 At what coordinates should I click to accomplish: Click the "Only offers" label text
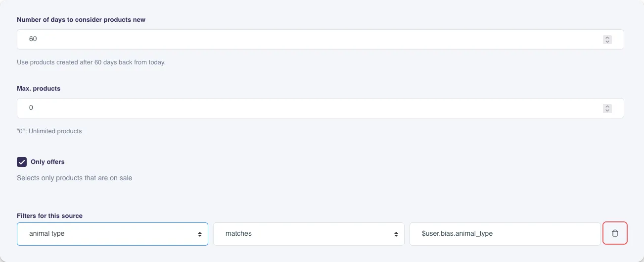47,162
